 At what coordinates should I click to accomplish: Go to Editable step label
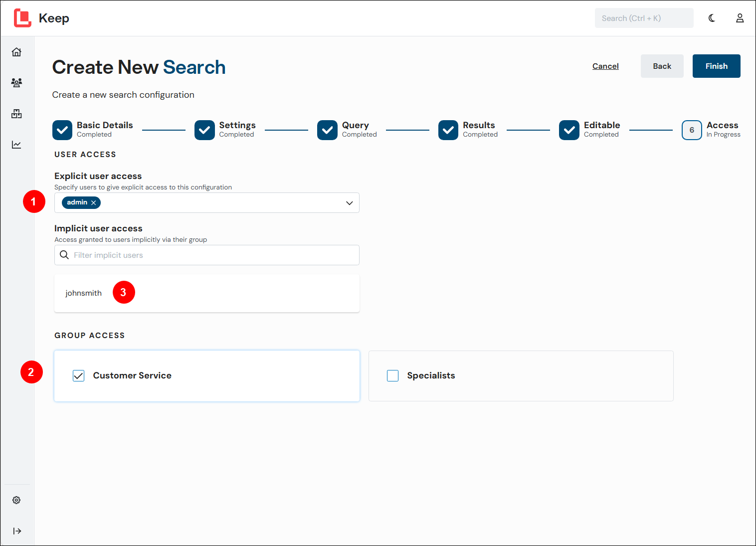(x=602, y=125)
